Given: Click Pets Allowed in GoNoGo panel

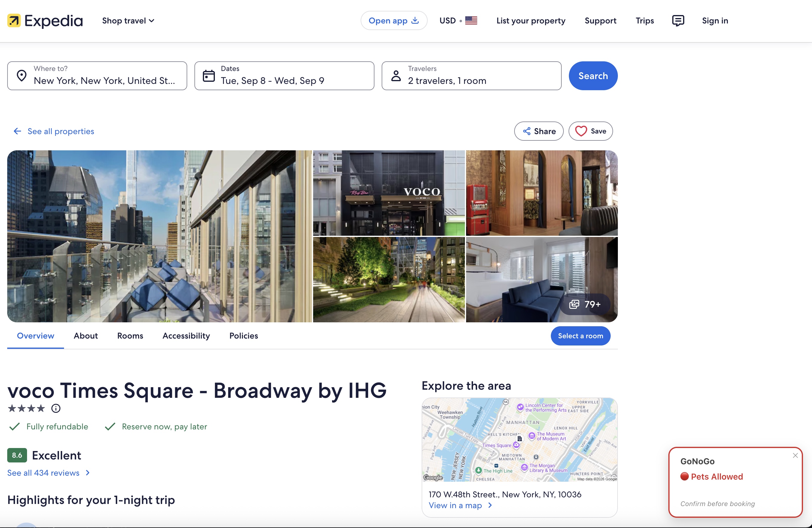Looking at the screenshot, I should click(x=712, y=477).
